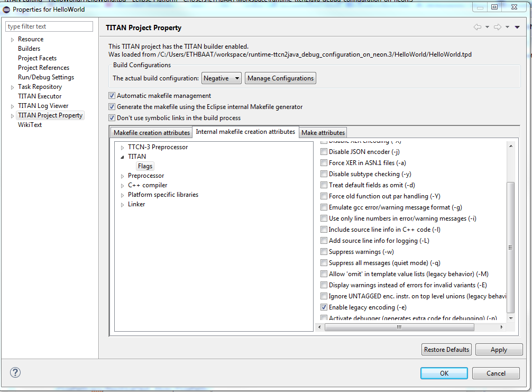Uncheck Enable legacy encoding (-e)
532x392 pixels.
coord(324,307)
